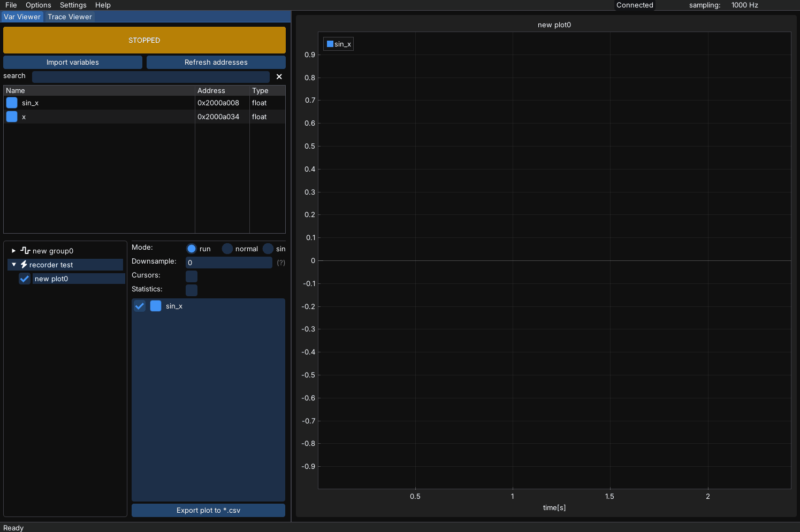
Task: Open color swatch for x variable row
Action: pos(12,117)
